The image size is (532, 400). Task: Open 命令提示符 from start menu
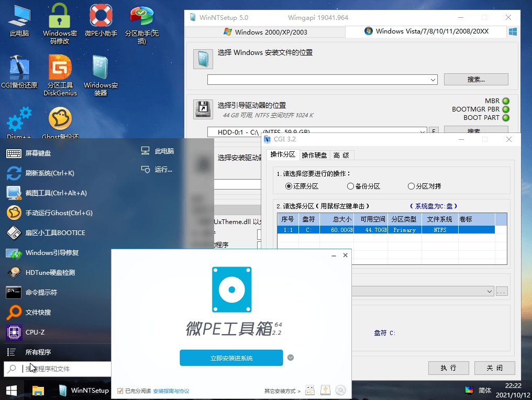coord(32,293)
